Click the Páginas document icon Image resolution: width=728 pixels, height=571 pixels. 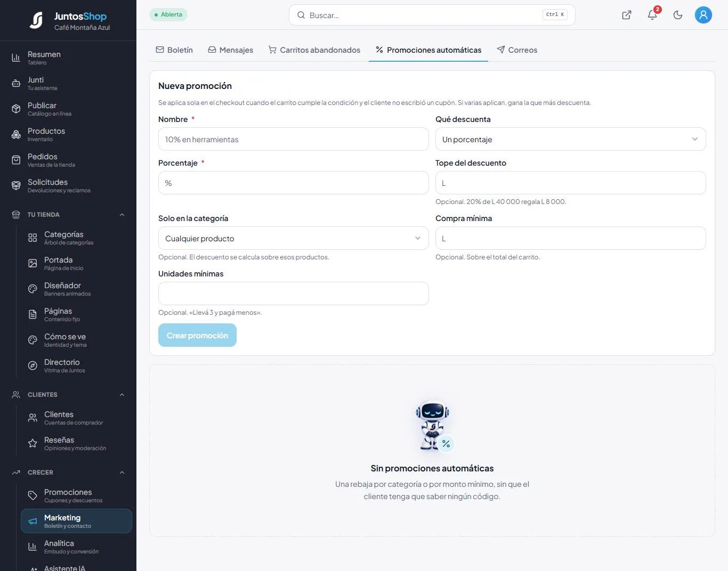pyautogui.click(x=33, y=314)
